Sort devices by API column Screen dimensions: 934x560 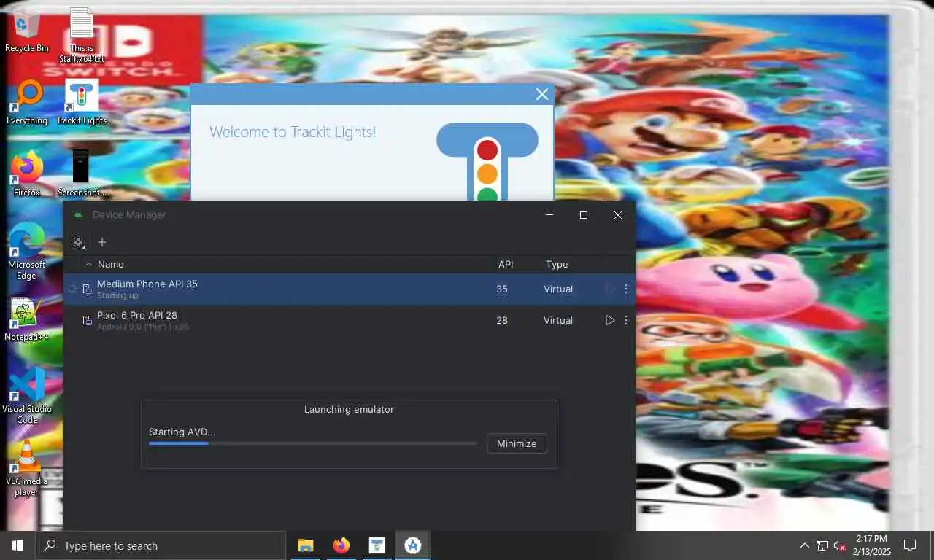(x=506, y=264)
